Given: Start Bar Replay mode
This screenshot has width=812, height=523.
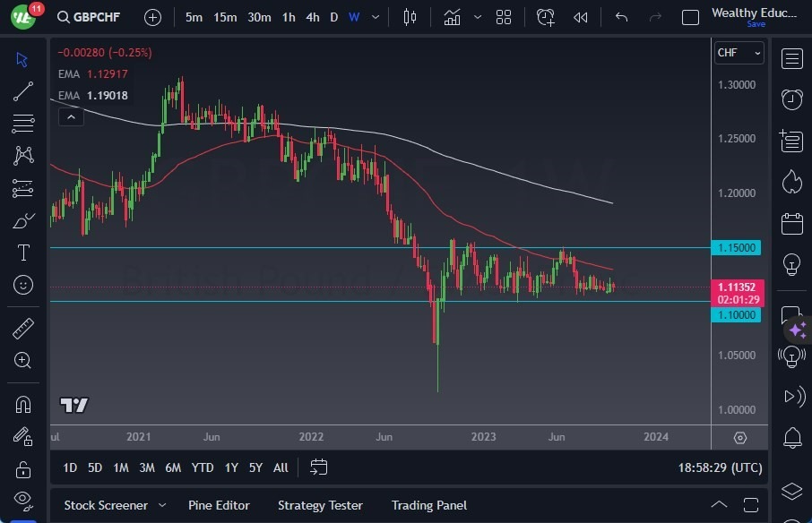Looking at the screenshot, I should pyautogui.click(x=580, y=16).
